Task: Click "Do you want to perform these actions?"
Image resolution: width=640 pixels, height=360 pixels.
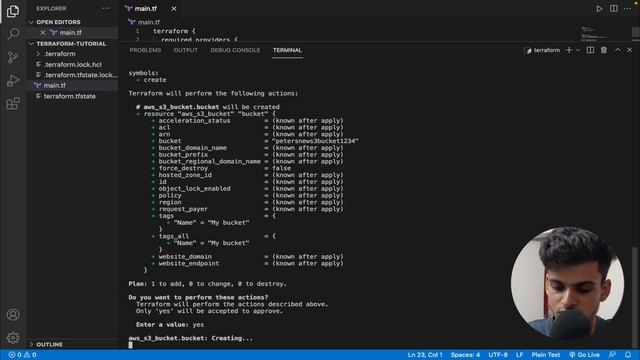Action: 198,298
